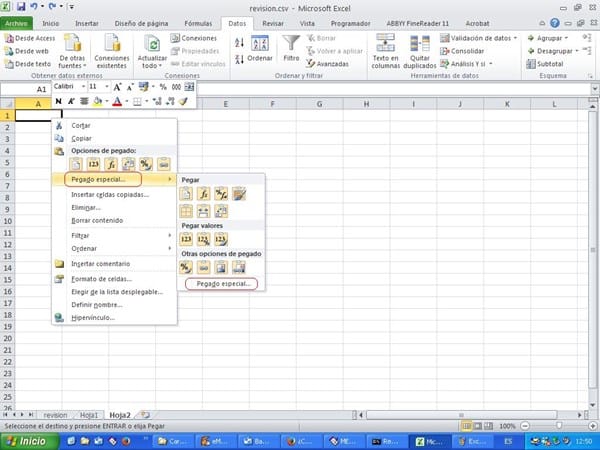Screen dimensions: 600x450
Task: Click Actualizar todo refresh icon
Action: pos(153,46)
